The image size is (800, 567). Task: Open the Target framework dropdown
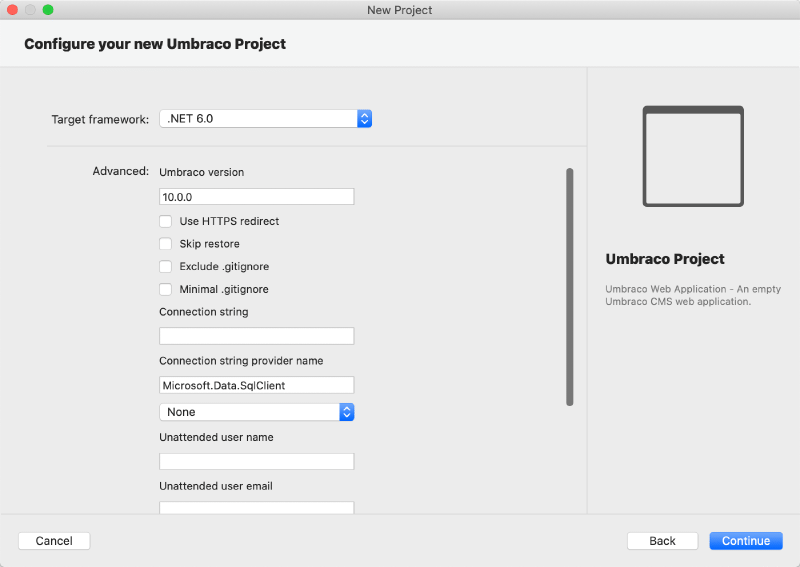click(x=265, y=119)
